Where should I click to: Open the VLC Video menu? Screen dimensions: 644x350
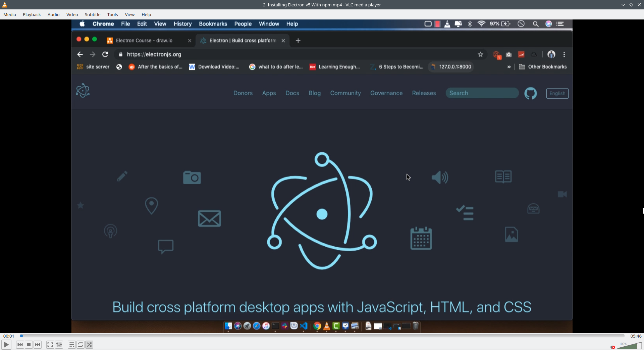(72, 14)
